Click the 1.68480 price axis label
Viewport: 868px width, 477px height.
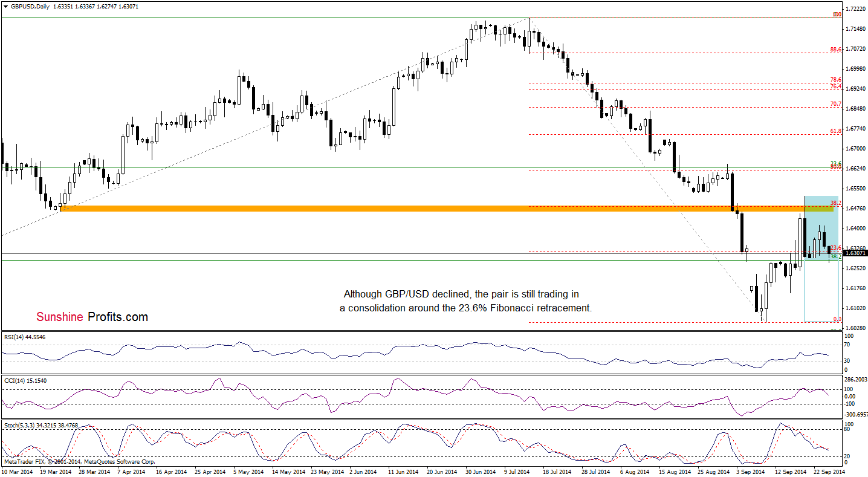click(856, 109)
